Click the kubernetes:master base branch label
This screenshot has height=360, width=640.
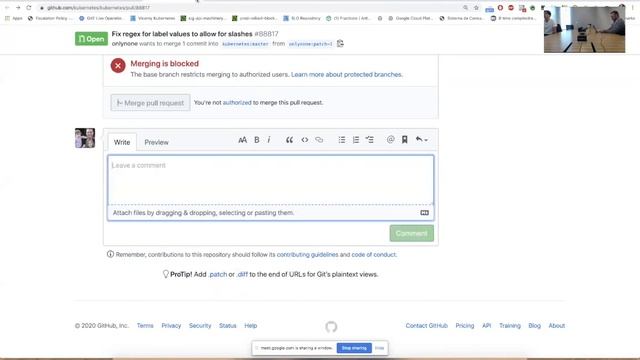245,44
